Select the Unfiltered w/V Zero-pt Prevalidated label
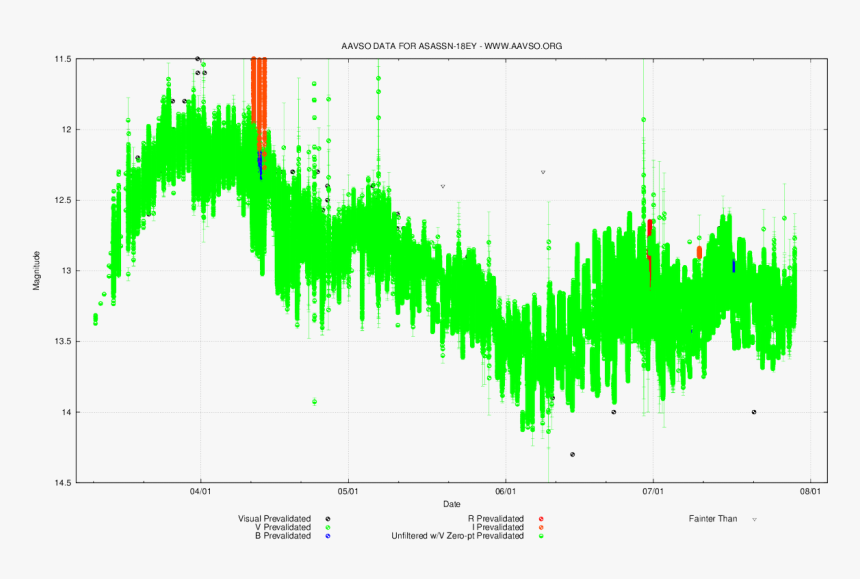 457,536
